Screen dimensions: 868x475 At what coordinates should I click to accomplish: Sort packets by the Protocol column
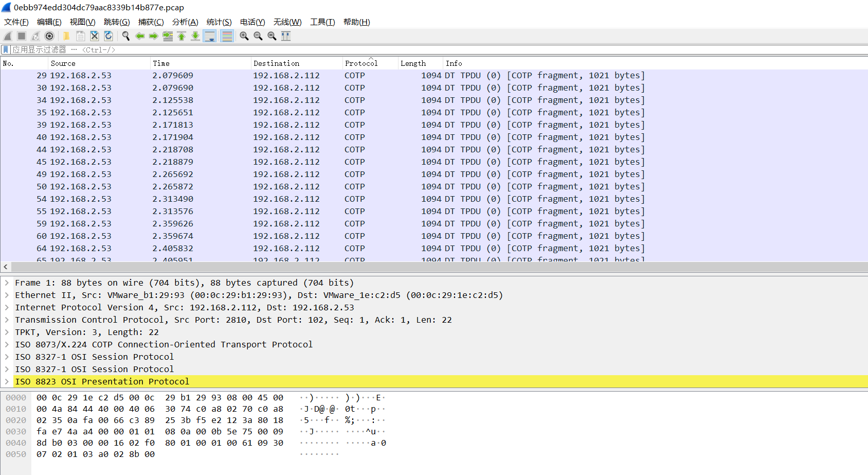pyautogui.click(x=361, y=63)
